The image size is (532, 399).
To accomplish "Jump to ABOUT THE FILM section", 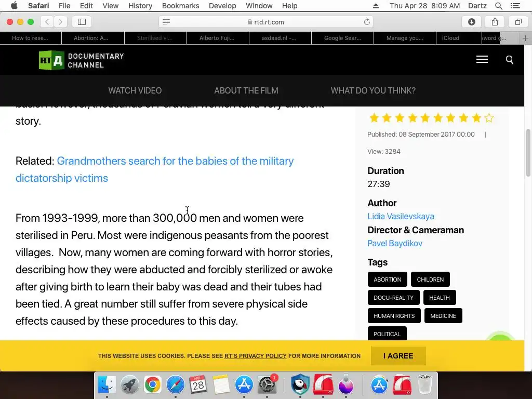I will pos(246,90).
